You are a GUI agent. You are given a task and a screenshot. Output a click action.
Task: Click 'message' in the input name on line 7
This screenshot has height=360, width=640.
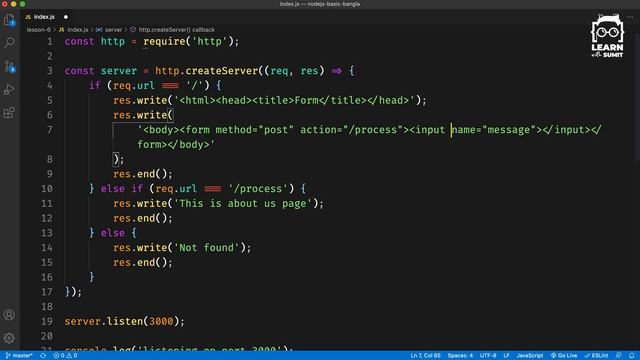pos(509,130)
